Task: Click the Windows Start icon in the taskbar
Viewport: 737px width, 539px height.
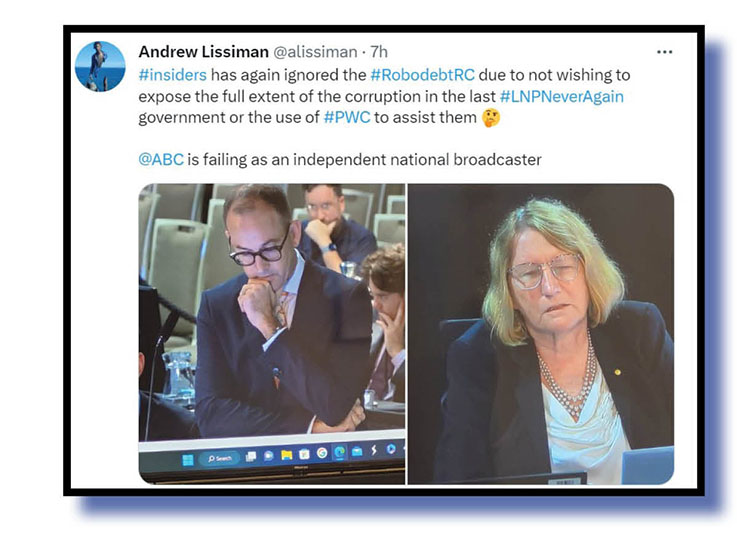Action: [188, 460]
